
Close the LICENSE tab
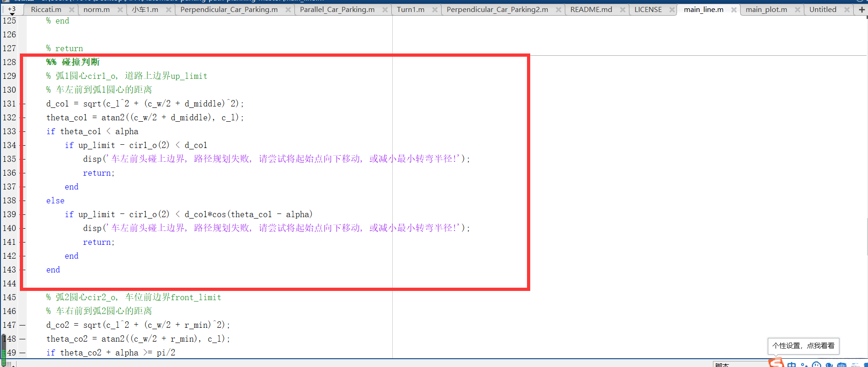[672, 10]
